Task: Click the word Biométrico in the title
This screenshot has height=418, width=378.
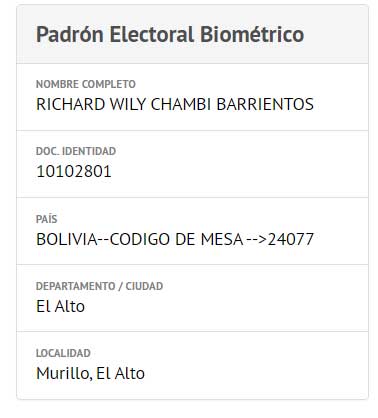Action: coord(252,34)
